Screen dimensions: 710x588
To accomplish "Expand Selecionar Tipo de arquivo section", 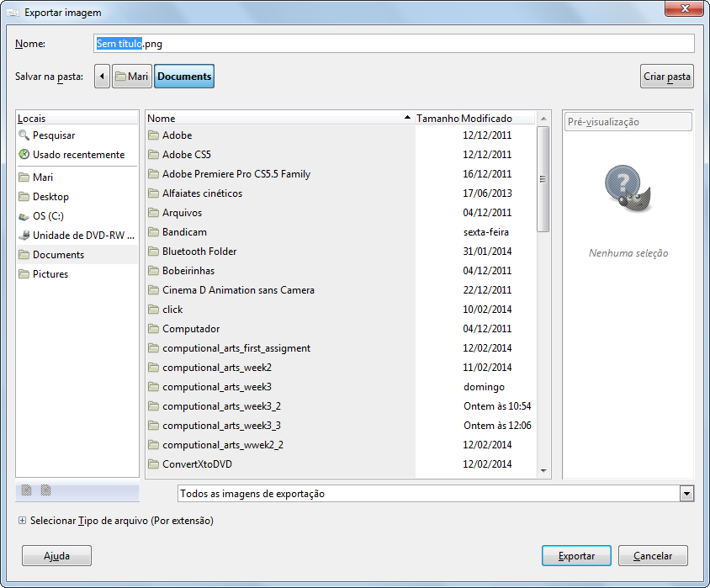I will tap(22, 521).
